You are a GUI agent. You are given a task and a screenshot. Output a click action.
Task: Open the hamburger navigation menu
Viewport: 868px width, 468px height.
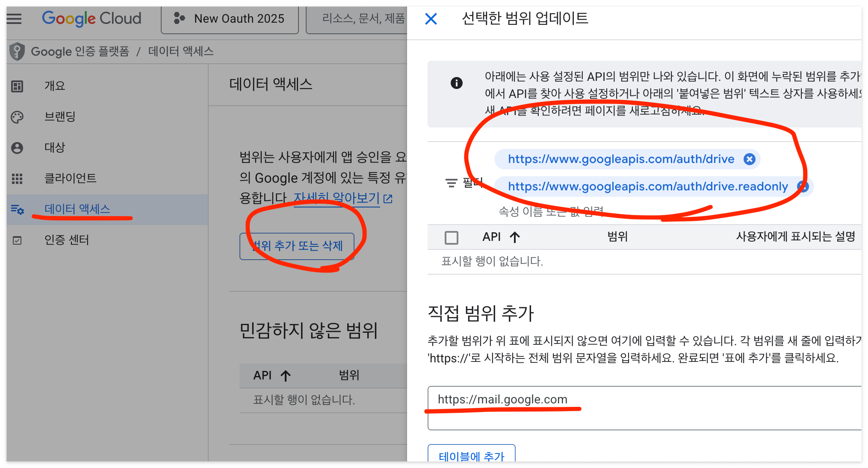[14, 19]
